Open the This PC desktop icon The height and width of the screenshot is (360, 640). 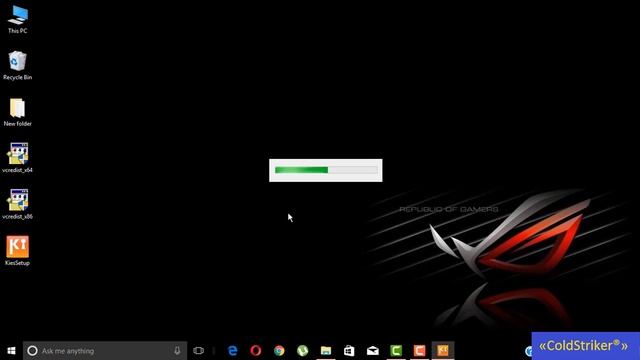tap(18, 19)
